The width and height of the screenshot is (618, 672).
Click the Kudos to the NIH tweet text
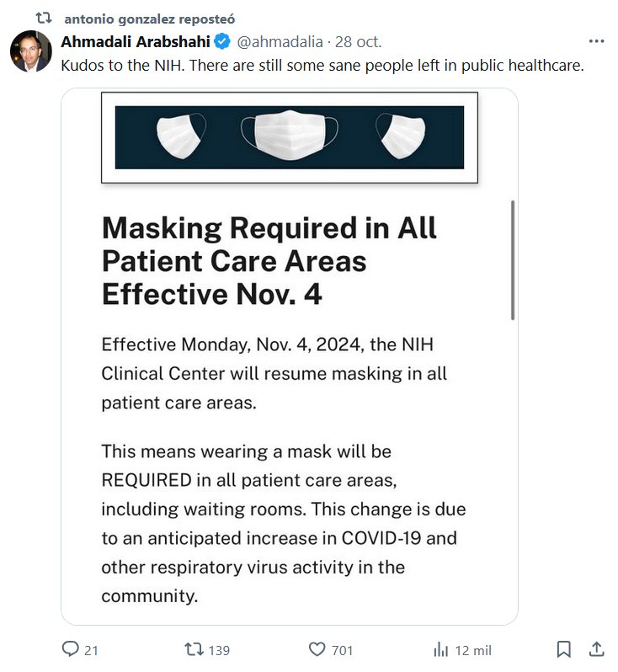[x=322, y=65]
